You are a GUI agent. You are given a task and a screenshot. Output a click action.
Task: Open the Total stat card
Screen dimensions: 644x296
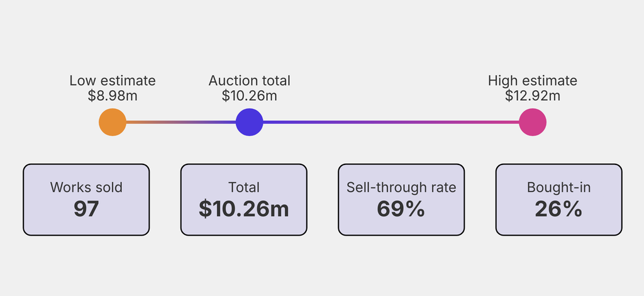click(244, 200)
